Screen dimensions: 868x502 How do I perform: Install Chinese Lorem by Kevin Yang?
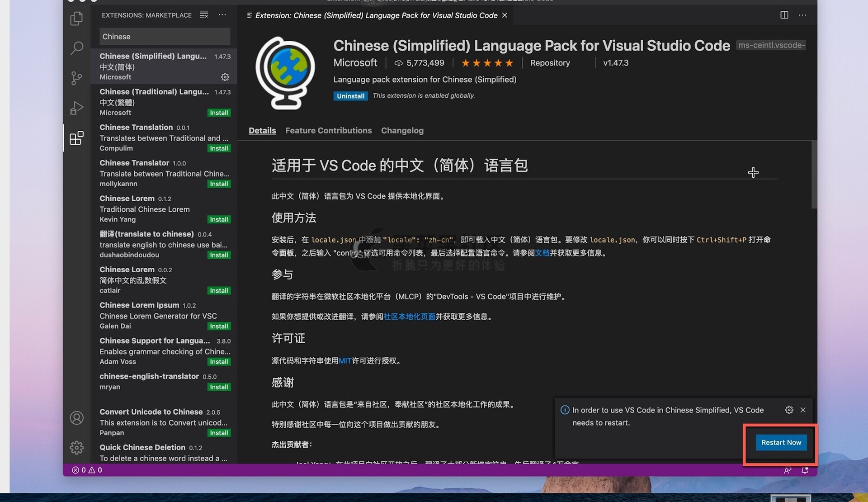click(219, 219)
